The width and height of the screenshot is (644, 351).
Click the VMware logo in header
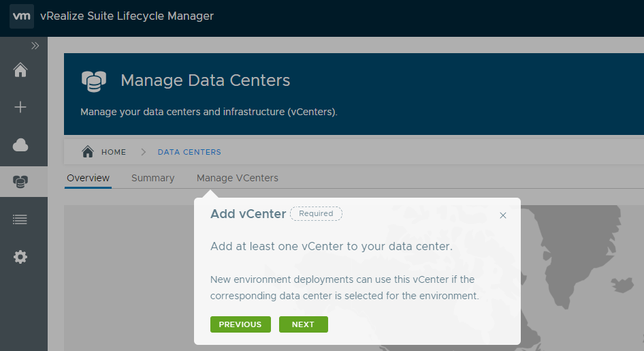22,16
